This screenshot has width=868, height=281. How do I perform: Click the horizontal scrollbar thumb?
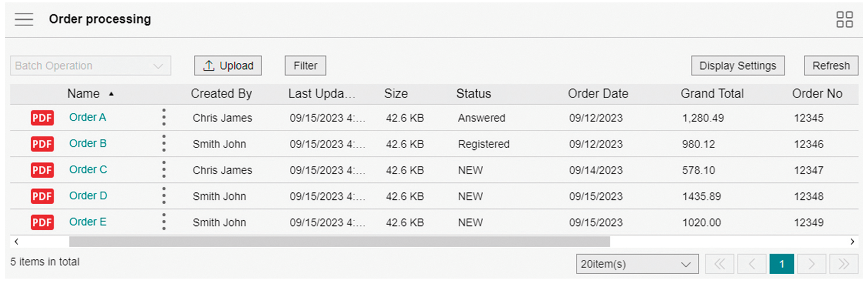339,241
